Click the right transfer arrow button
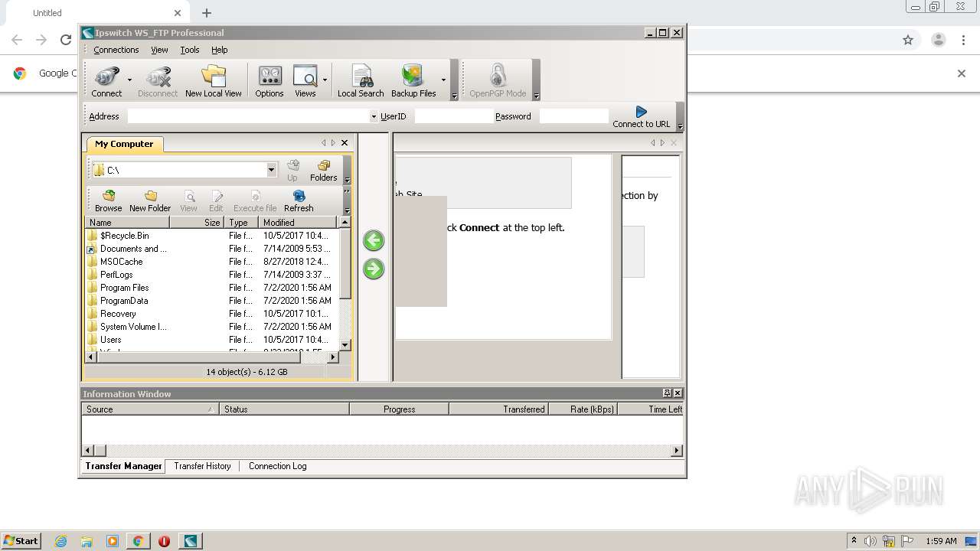The image size is (980, 551). pos(374,269)
